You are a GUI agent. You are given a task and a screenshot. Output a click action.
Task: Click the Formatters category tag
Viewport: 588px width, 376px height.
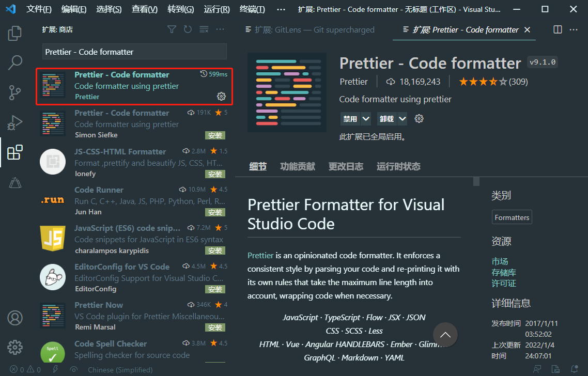[x=512, y=217]
